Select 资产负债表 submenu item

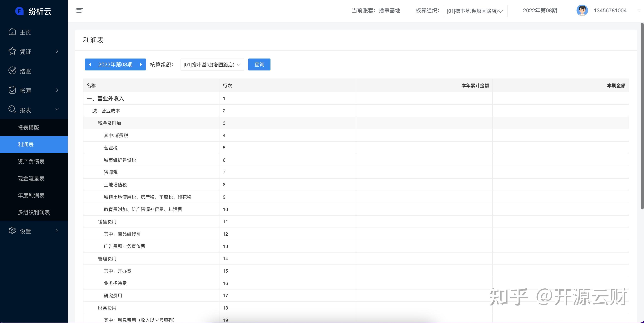(34, 161)
